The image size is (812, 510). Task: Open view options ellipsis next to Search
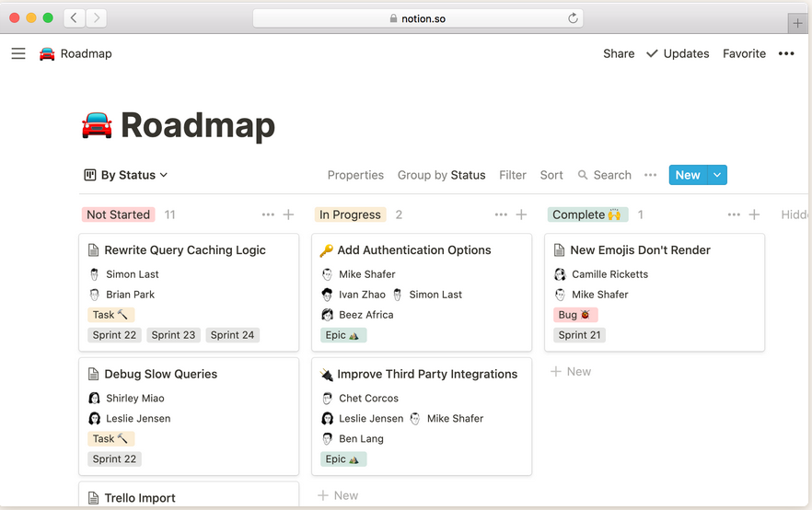[x=650, y=175]
